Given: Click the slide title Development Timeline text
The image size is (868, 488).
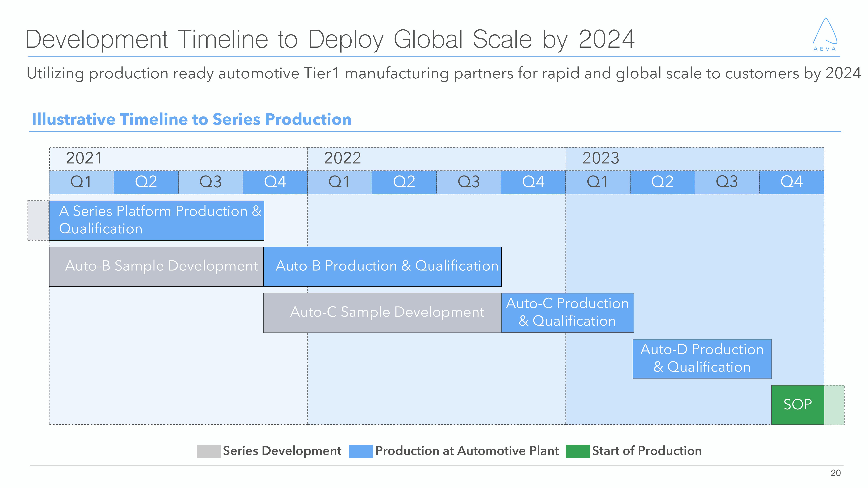Looking at the screenshot, I should coord(330,40).
